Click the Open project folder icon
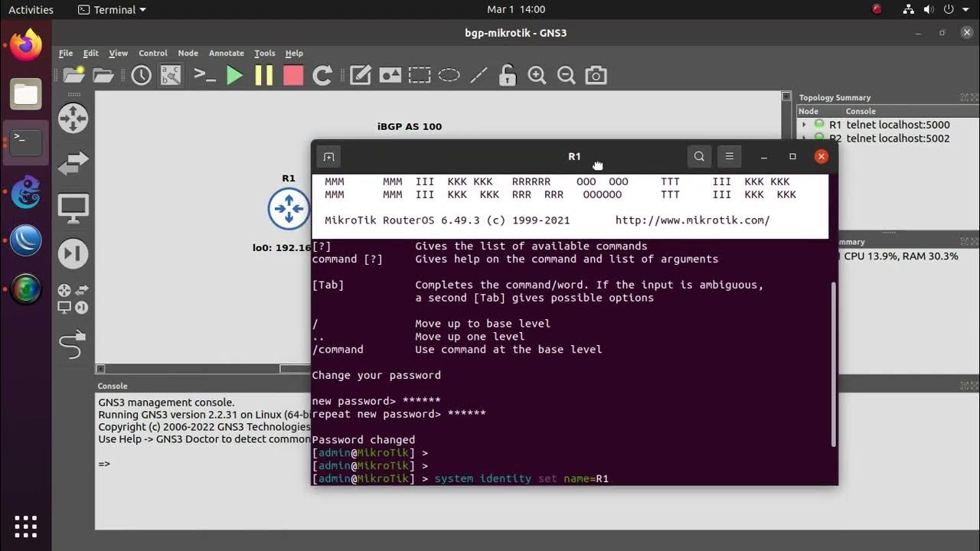This screenshot has width=980, height=551. click(103, 75)
